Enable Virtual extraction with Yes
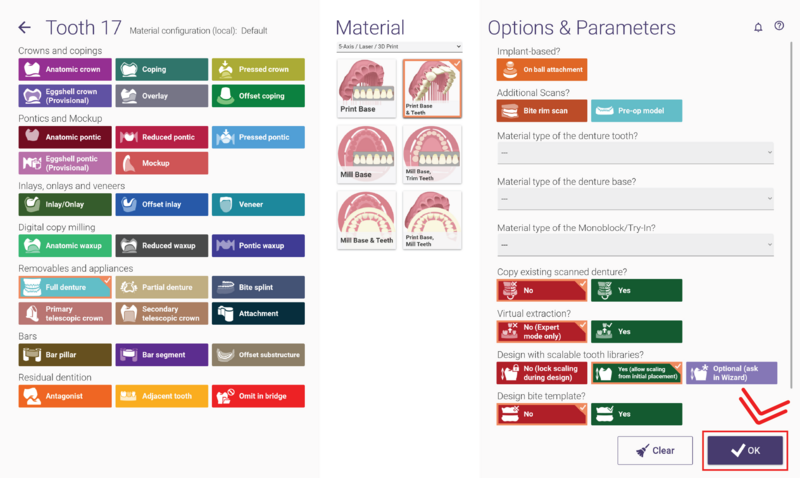 636,332
